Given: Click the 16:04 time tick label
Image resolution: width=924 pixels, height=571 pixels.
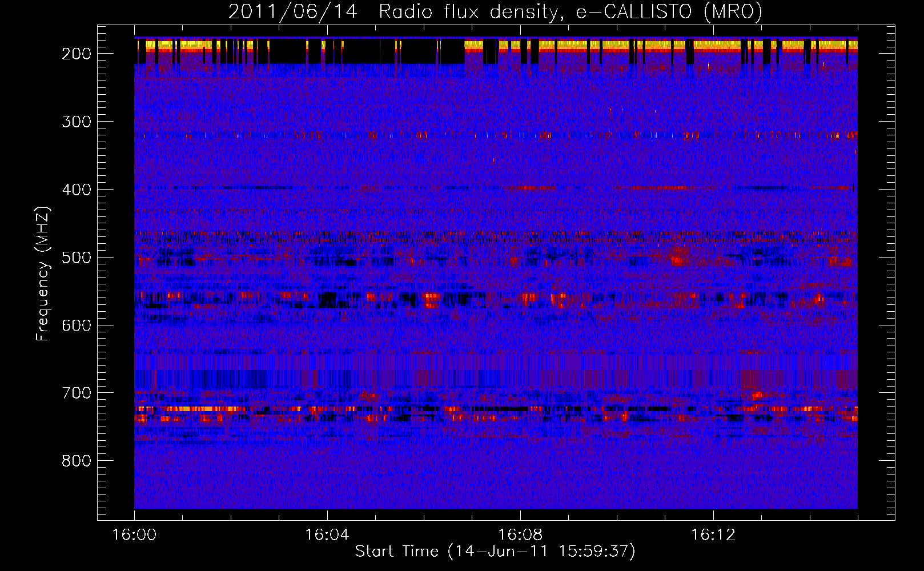Looking at the screenshot, I should click(x=327, y=535).
